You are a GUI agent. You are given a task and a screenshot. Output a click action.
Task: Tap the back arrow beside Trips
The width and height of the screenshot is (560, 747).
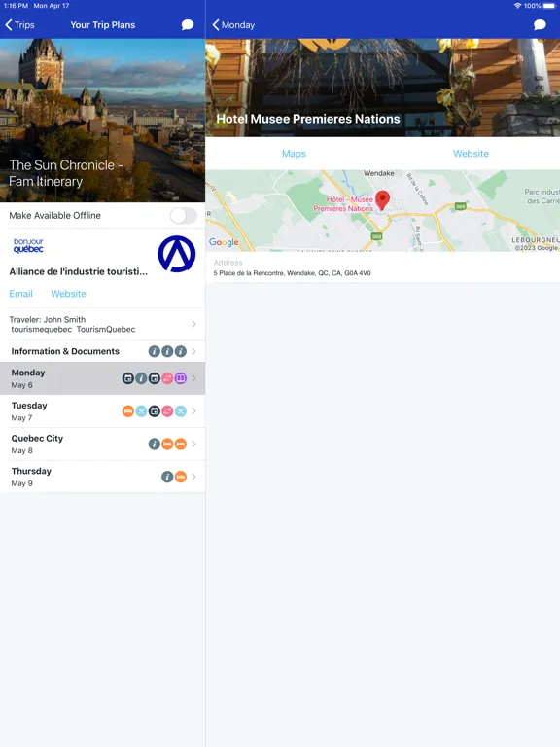9,24
